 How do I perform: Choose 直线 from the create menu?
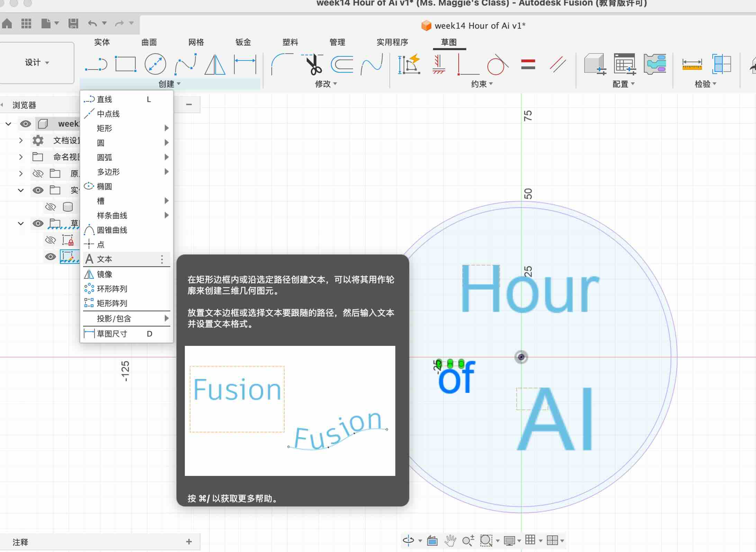[126, 100]
